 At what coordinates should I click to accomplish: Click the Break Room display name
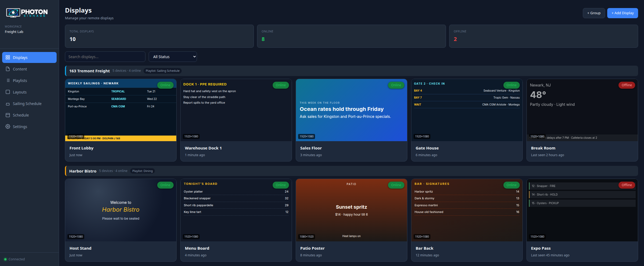(x=543, y=148)
